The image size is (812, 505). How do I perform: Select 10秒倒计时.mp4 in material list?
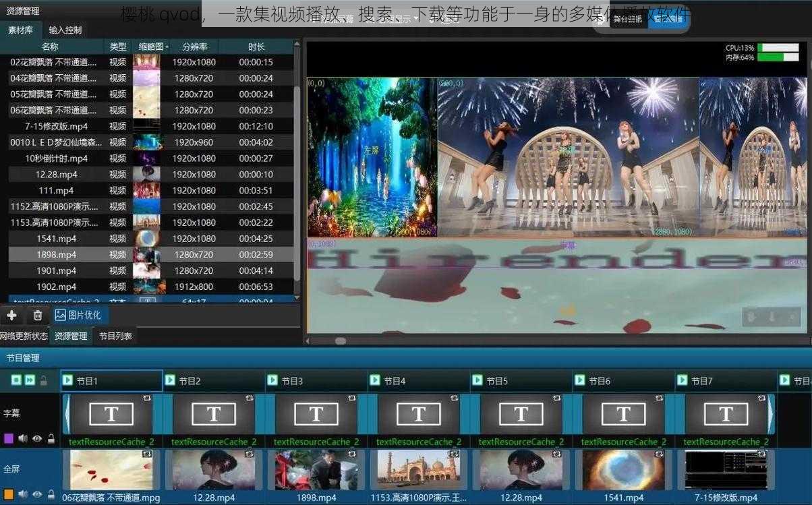coord(150,158)
